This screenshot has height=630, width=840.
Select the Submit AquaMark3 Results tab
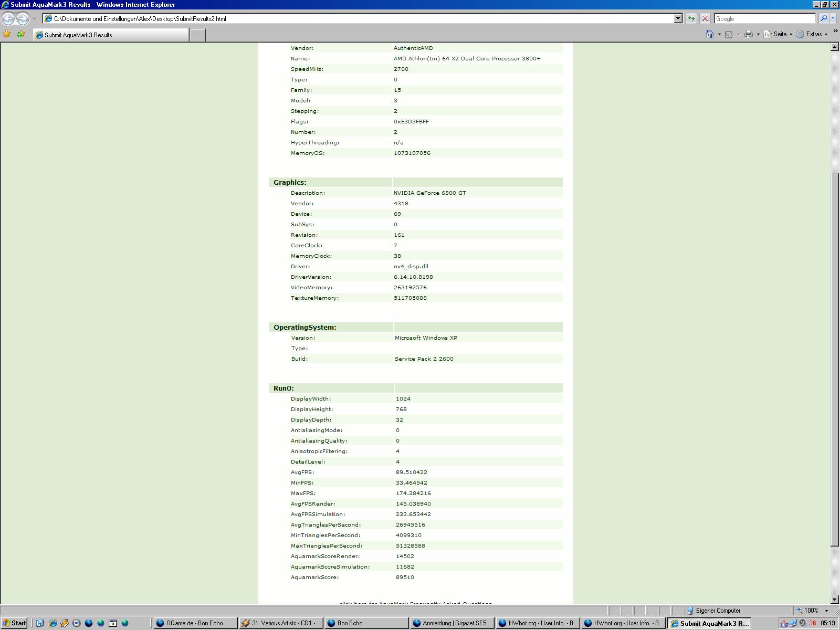(111, 35)
